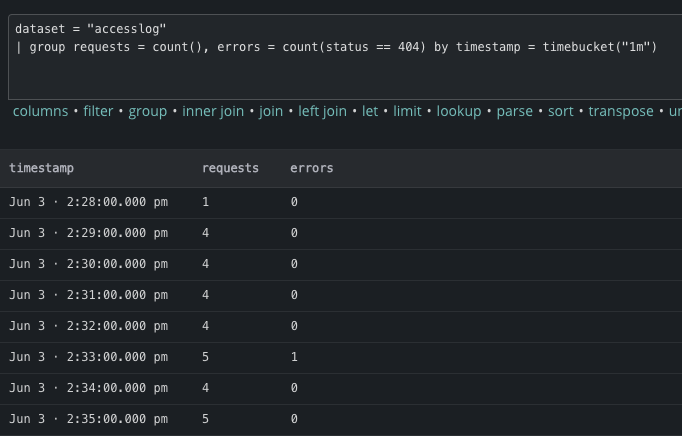Select the Jun 3 2:28:00.000 pm timestamp cell

point(89,202)
